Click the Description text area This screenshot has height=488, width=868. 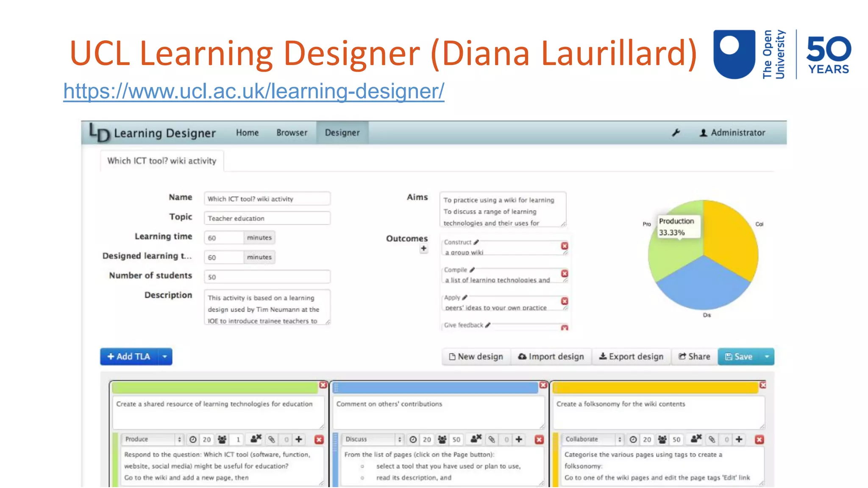click(x=267, y=307)
